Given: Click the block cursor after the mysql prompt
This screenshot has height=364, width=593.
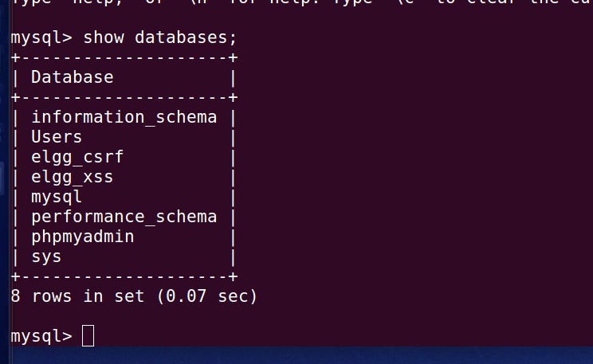Looking at the screenshot, I should tap(88, 335).
